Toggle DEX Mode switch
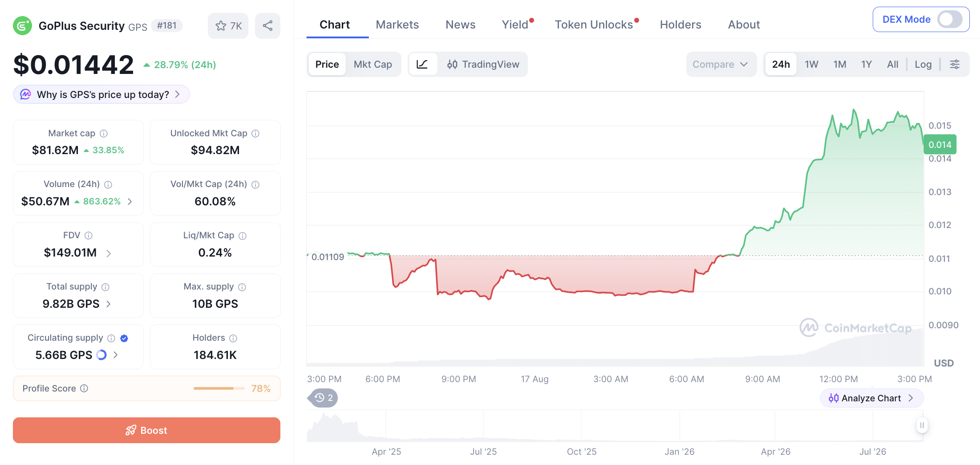The width and height of the screenshot is (980, 465). [x=950, y=19]
